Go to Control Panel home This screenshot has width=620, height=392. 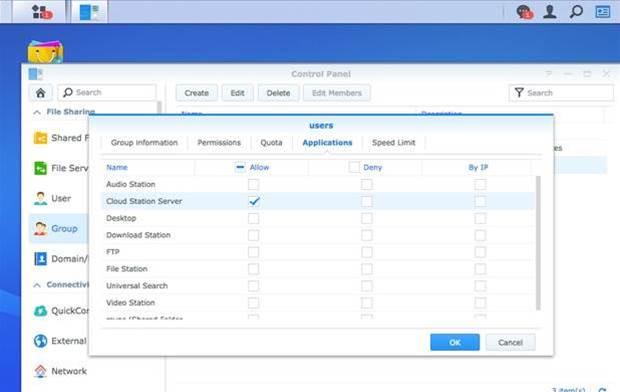pos(40,93)
